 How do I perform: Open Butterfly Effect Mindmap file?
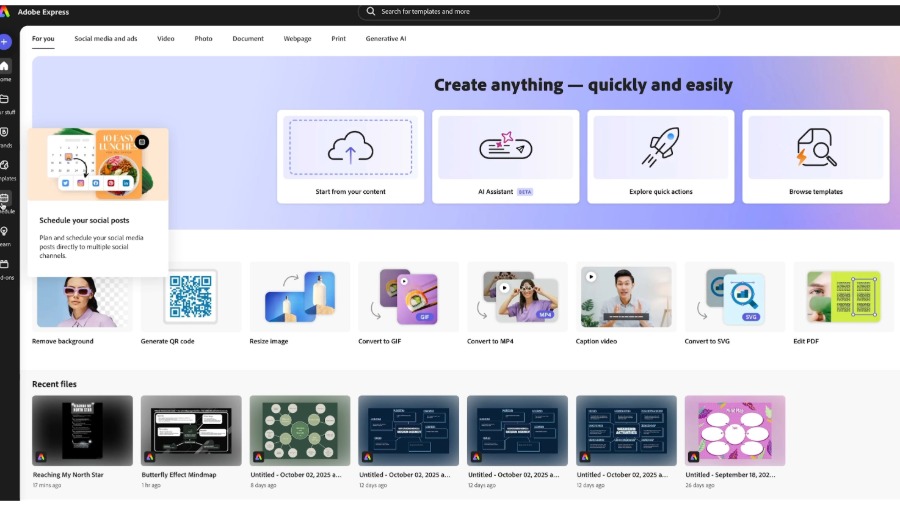point(191,430)
